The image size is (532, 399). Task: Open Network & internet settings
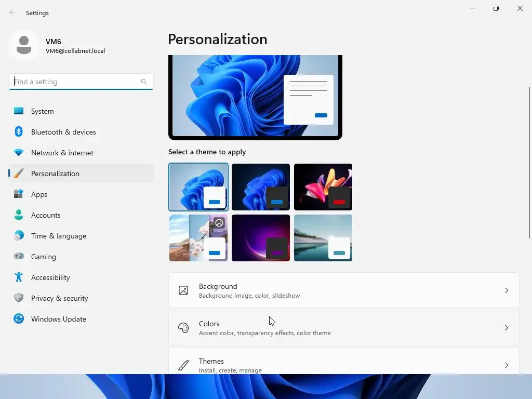pyautogui.click(x=81, y=153)
